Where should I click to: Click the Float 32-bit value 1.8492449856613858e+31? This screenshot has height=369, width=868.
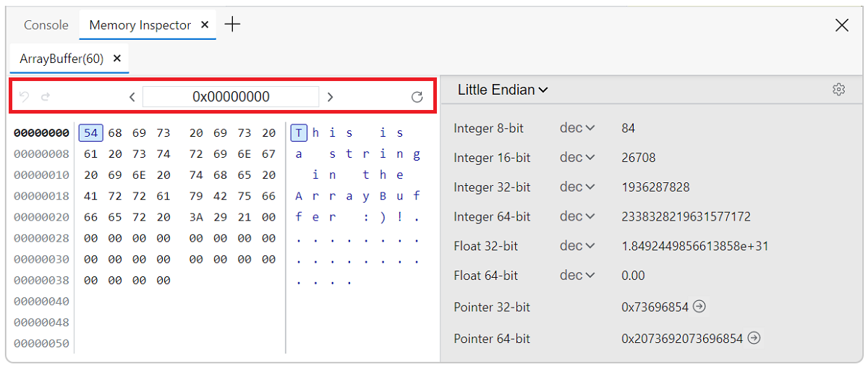(x=695, y=246)
